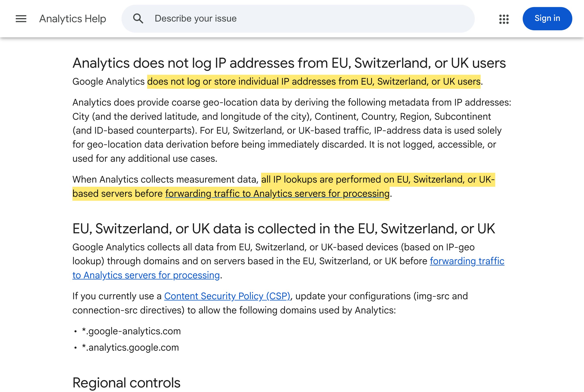Click the '*.google-analytics.com' bullet text

[131, 331]
